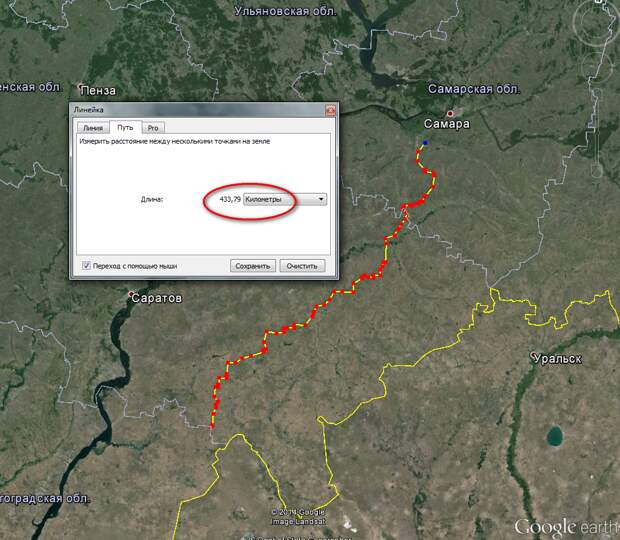Click the Пенза city marker on the map
Viewport: 620px width, 540px height.
(81, 86)
